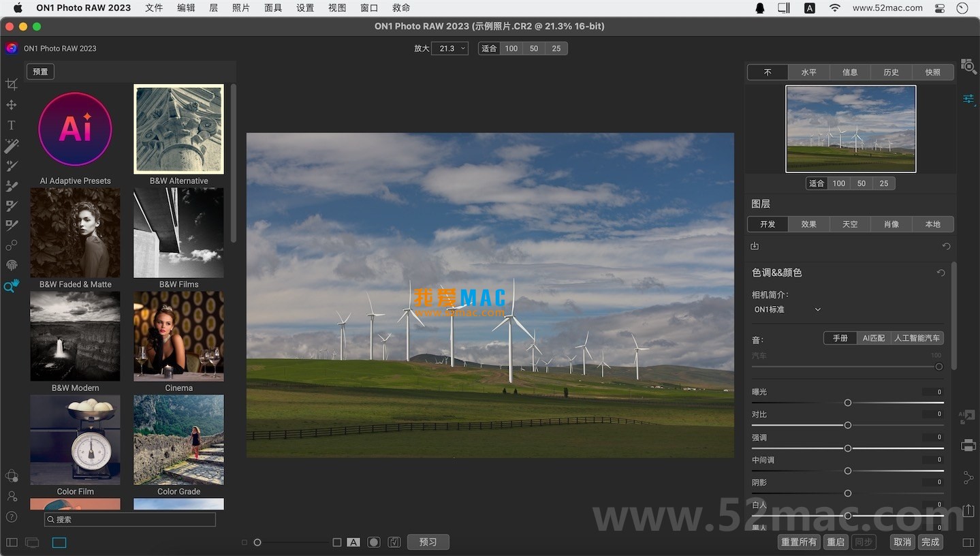Select the View zoom/hand tool
This screenshot has width=980, height=556.
(x=12, y=285)
